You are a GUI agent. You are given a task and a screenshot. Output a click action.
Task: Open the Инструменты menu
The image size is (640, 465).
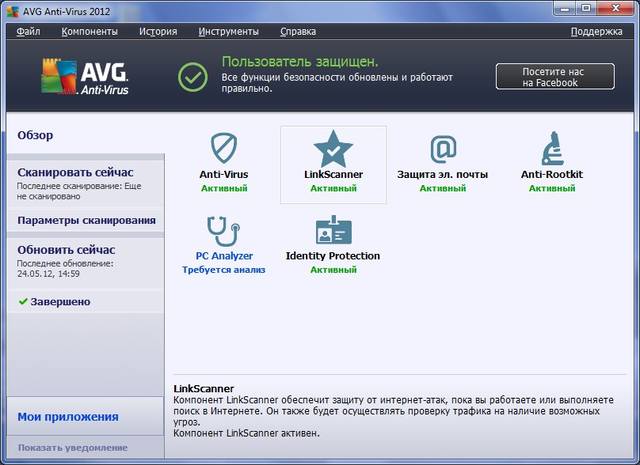pyautogui.click(x=229, y=31)
